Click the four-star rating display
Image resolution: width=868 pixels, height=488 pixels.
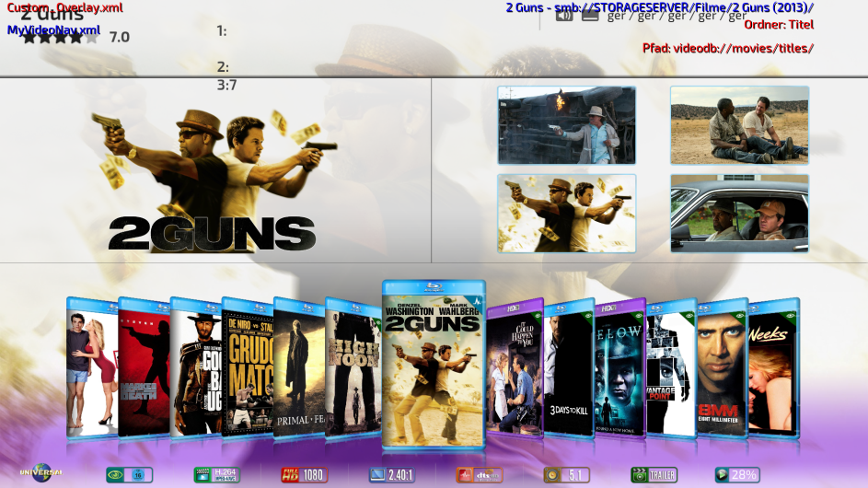click(60, 37)
